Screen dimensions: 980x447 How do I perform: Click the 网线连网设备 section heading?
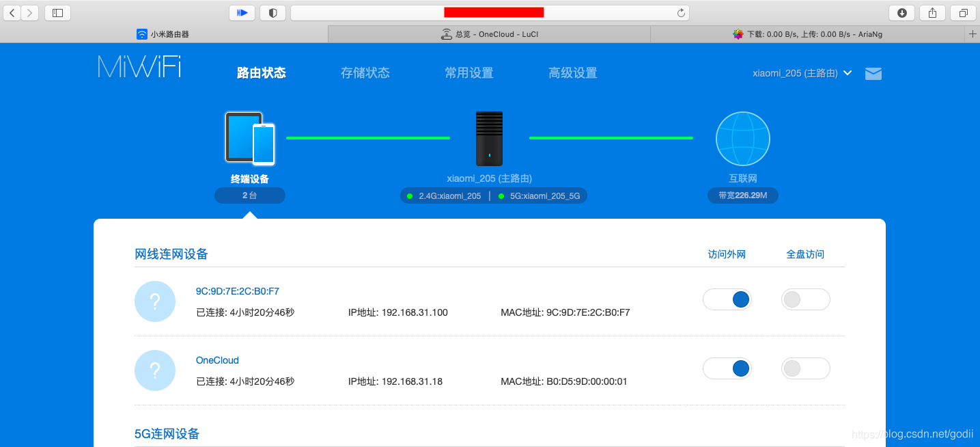pyautogui.click(x=171, y=254)
